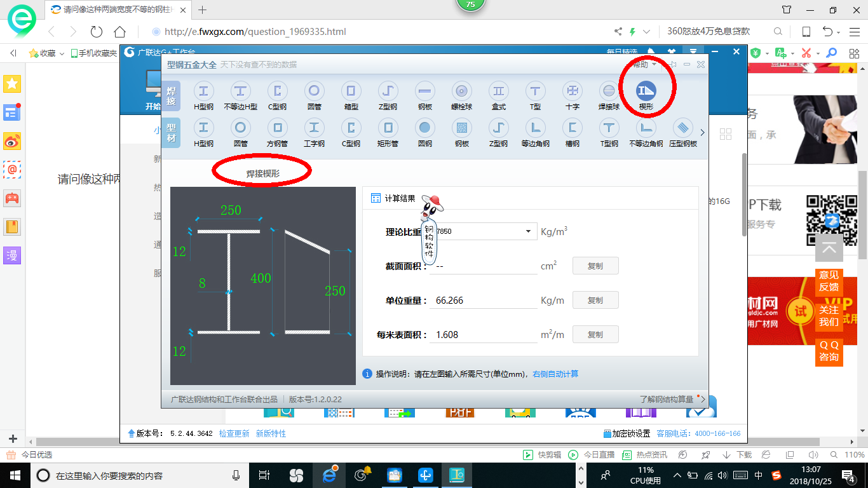Open 加密锁设置 settings

coord(627,433)
